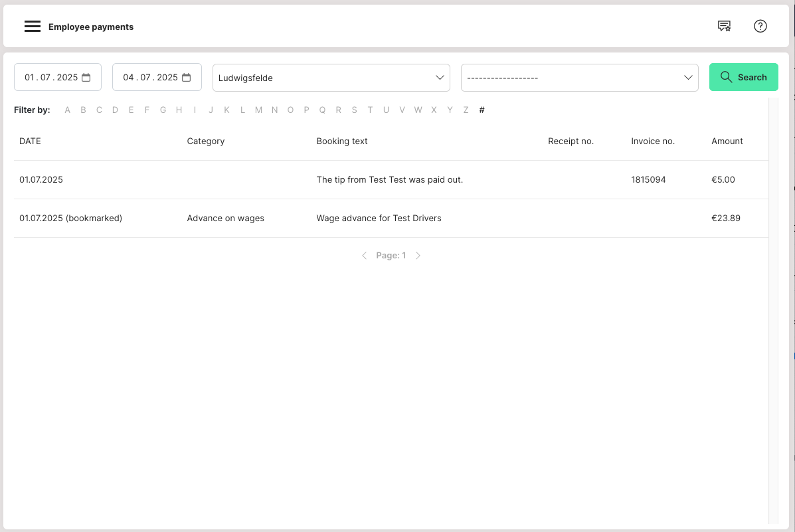795x532 pixels.
Task: Filter by letter E
Action: click(131, 110)
